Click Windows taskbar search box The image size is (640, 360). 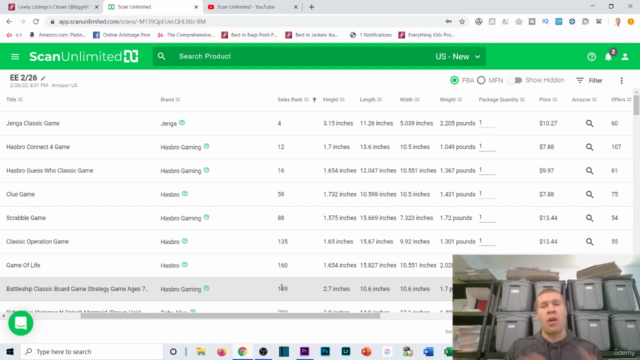(91, 351)
